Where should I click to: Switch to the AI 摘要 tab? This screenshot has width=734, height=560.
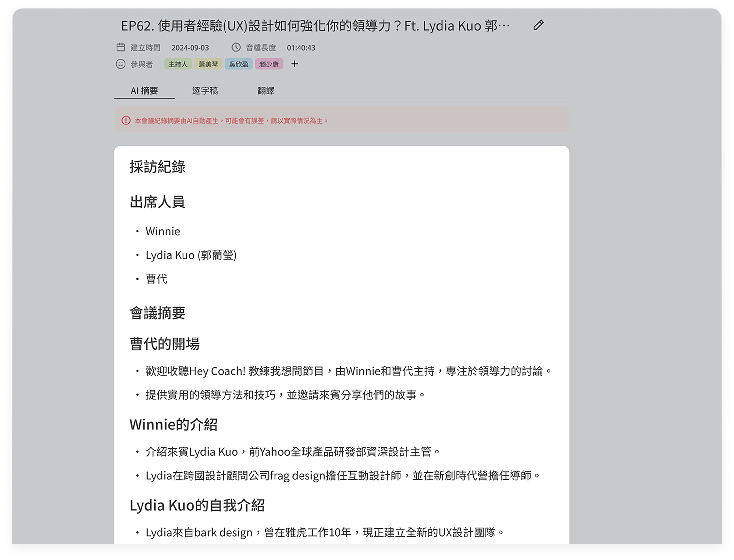click(144, 90)
